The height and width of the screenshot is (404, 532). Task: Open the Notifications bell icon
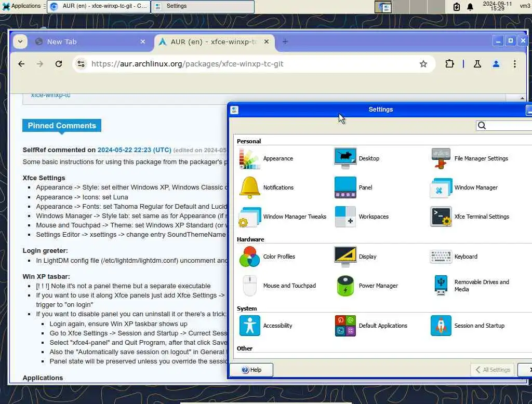[250, 187]
